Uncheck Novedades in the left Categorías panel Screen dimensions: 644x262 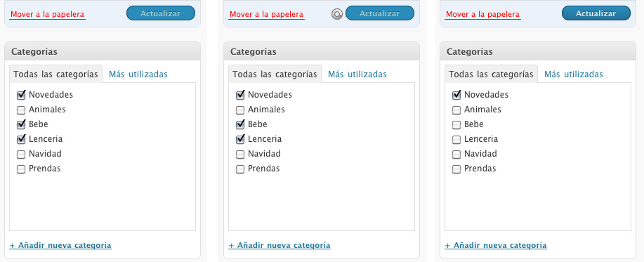[21, 96]
